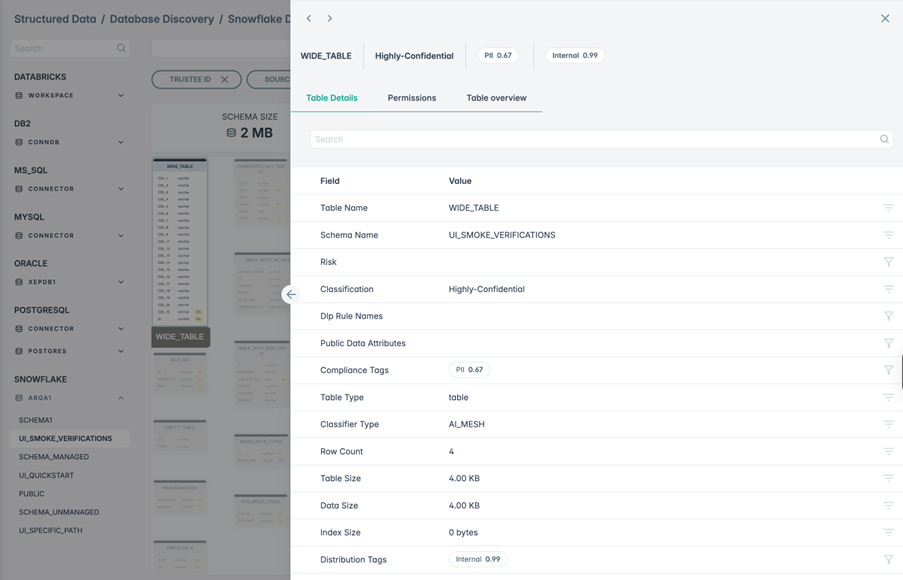
Task: Open the Table overview tab
Action: pyautogui.click(x=496, y=98)
